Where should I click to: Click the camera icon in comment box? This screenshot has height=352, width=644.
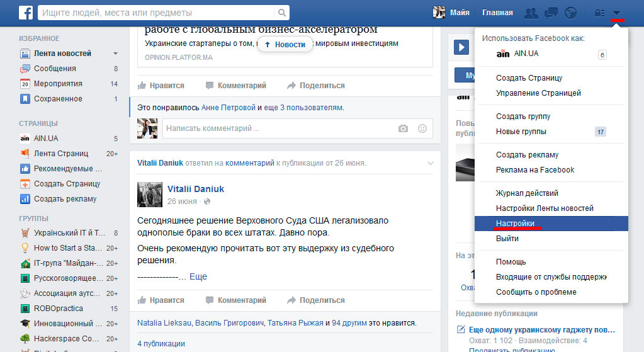pyautogui.click(x=403, y=128)
